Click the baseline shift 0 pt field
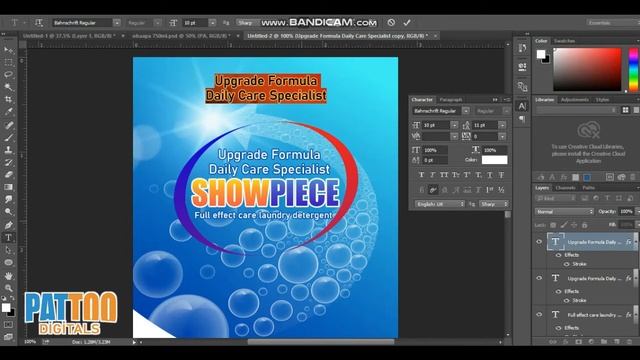This screenshot has width=640, height=360. pos(435,160)
